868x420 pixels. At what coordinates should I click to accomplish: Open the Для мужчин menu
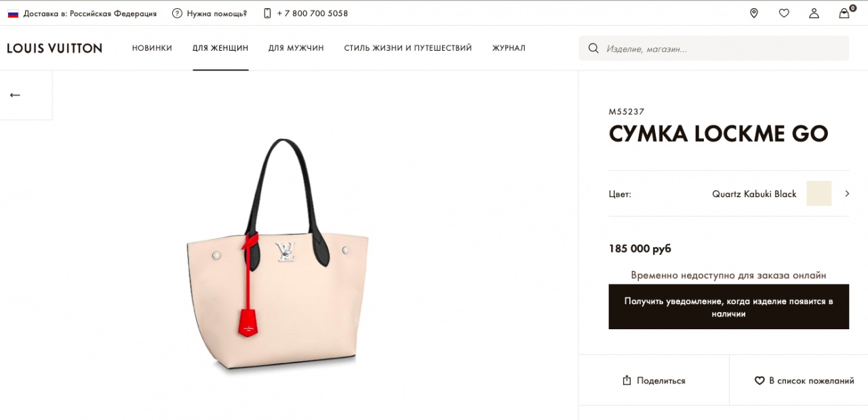tap(296, 48)
